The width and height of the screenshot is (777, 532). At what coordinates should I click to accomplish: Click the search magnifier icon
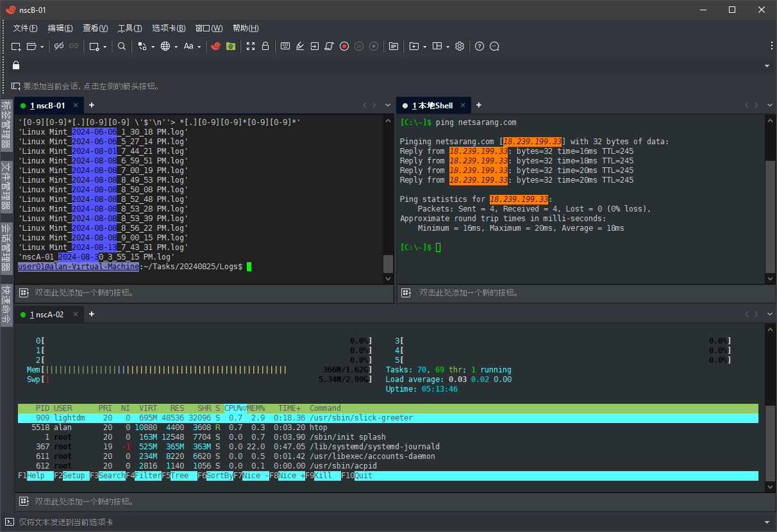pyautogui.click(x=122, y=46)
